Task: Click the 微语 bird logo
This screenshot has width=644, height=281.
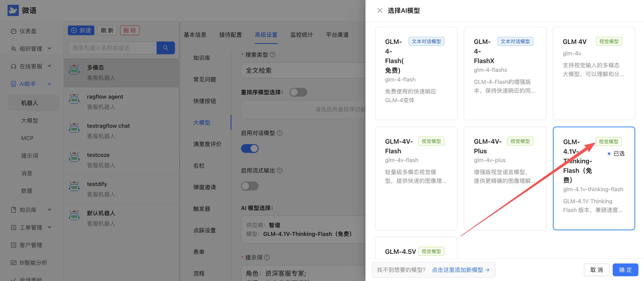Action: tap(13, 11)
